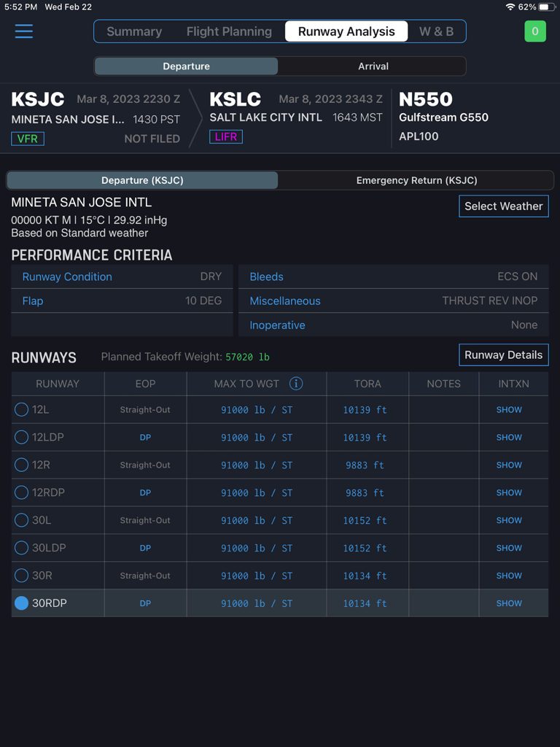Viewport: 560px width, 747px height.
Task: Tap the DP link for 30RDP
Action: pos(145,603)
